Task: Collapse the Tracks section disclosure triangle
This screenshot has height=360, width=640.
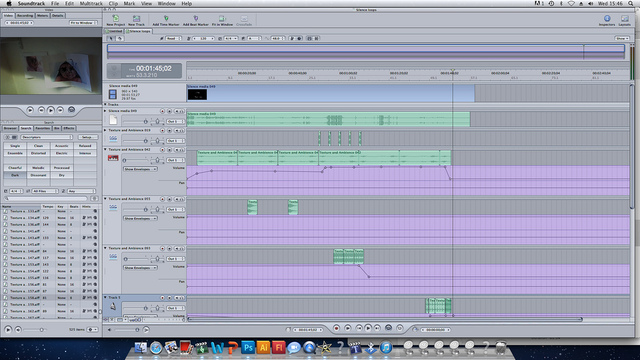Action: coord(106,104)
